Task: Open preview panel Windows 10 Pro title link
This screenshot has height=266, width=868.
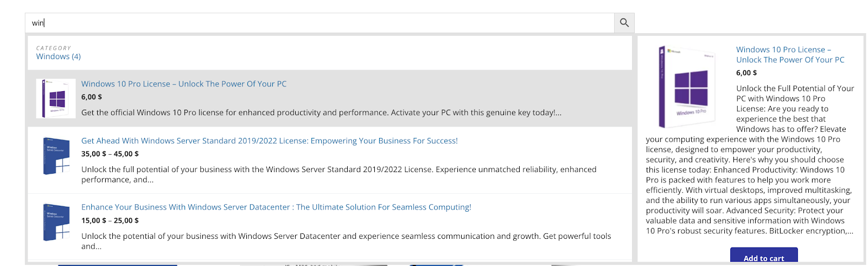Action: click(x=789, y=55)
